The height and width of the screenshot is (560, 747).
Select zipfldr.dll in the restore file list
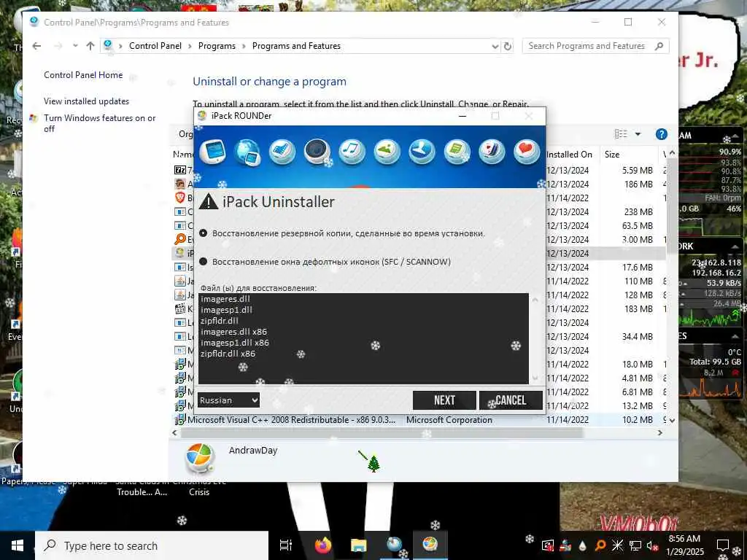click(220, 321)
